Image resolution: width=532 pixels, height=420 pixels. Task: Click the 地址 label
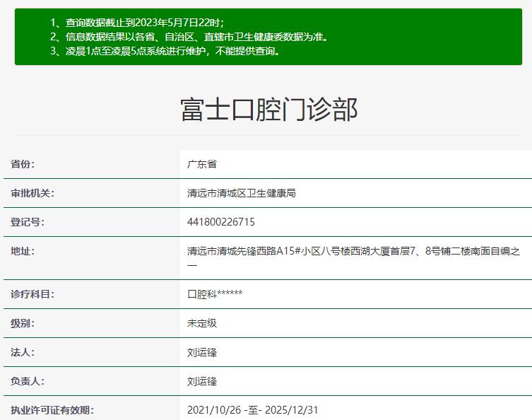click(x=23, y=251)
